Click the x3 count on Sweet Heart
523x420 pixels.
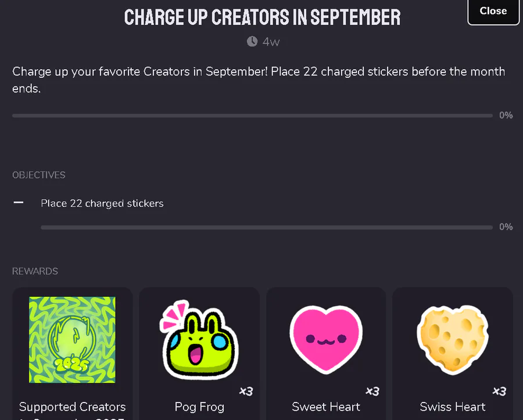pos(372,392)
